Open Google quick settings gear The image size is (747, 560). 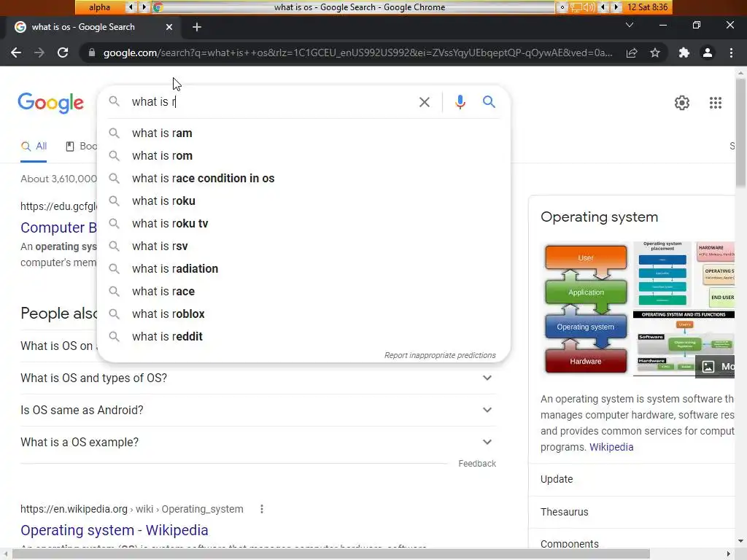682,102
